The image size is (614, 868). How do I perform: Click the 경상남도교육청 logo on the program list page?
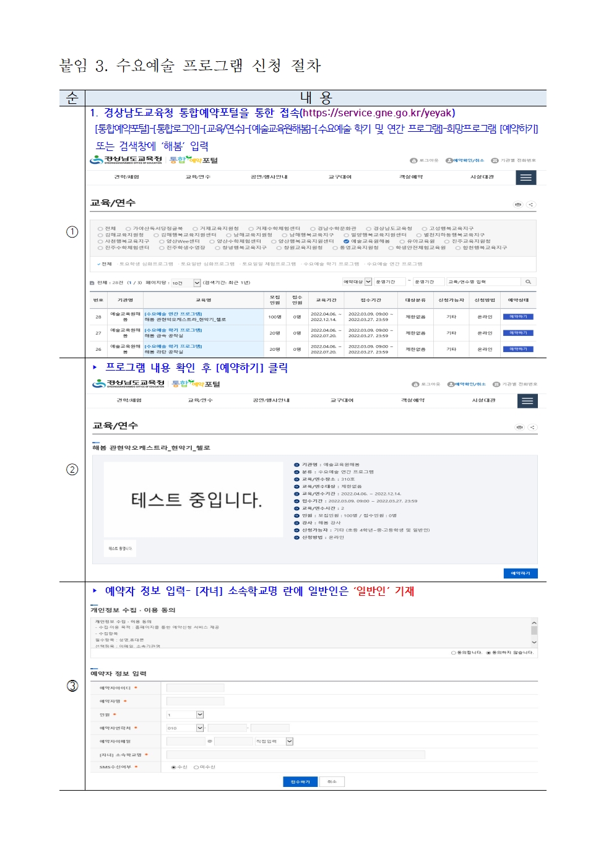(126, 160)
